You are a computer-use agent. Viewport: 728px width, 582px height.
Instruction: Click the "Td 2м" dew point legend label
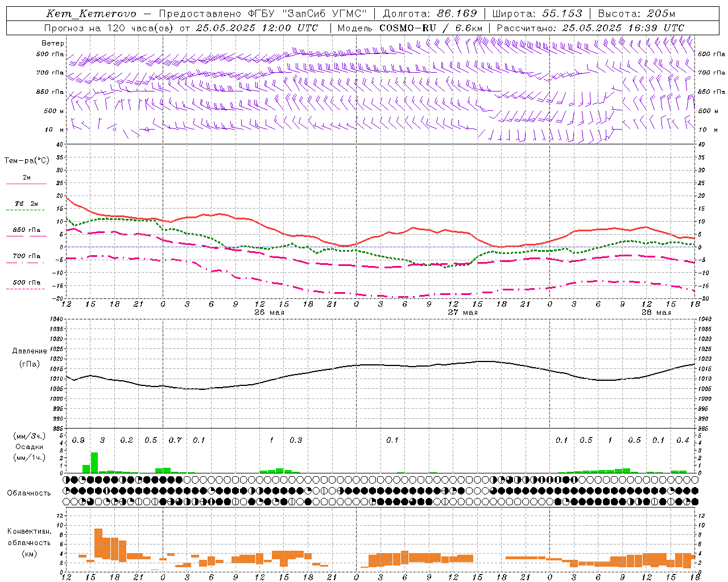coord(26,203)
